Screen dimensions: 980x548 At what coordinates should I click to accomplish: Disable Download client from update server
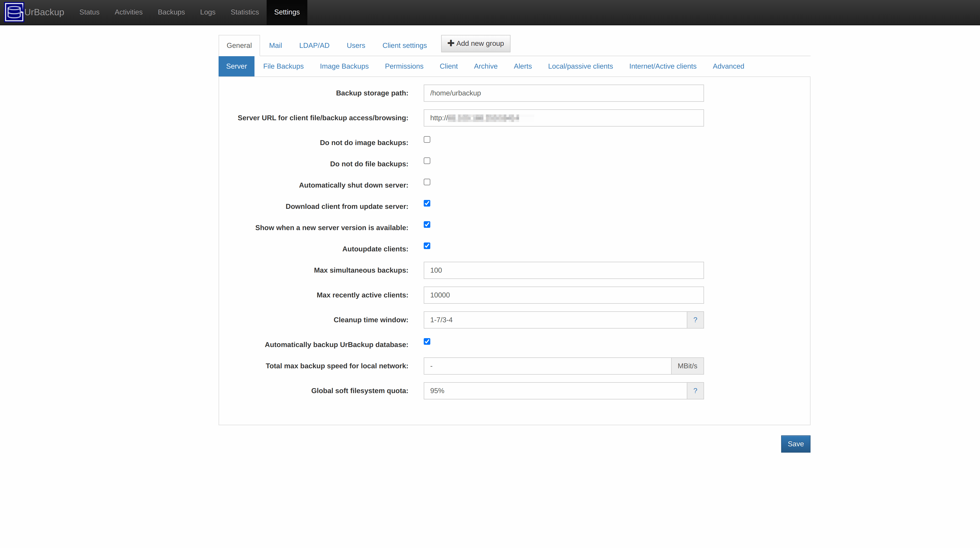pyautogui.click(x=427, y=203)
